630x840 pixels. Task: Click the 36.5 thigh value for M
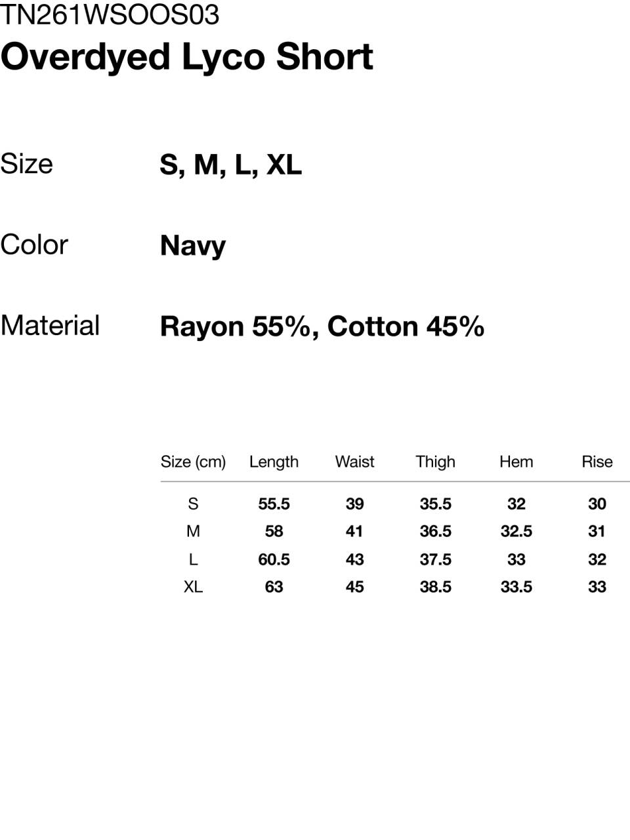pos(436,531)
